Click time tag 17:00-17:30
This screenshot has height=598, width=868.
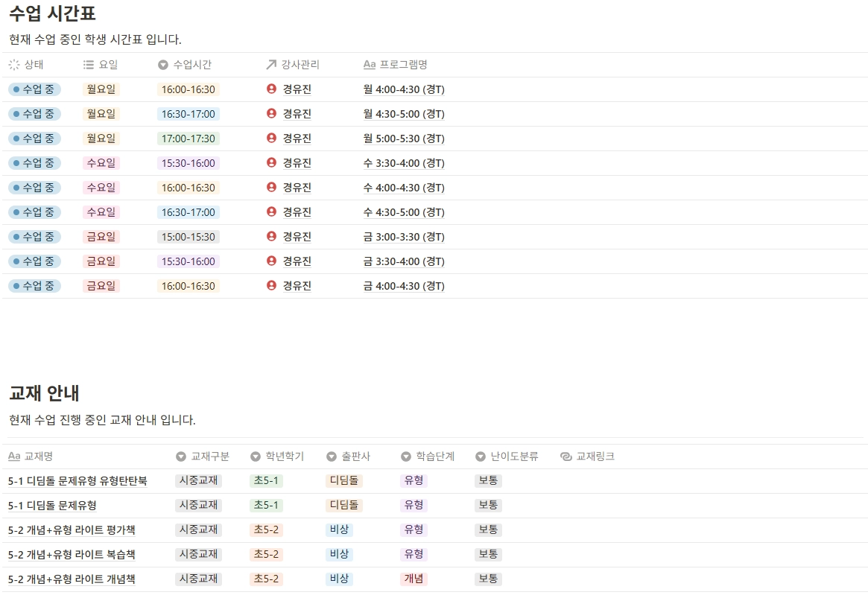(189, 139)
